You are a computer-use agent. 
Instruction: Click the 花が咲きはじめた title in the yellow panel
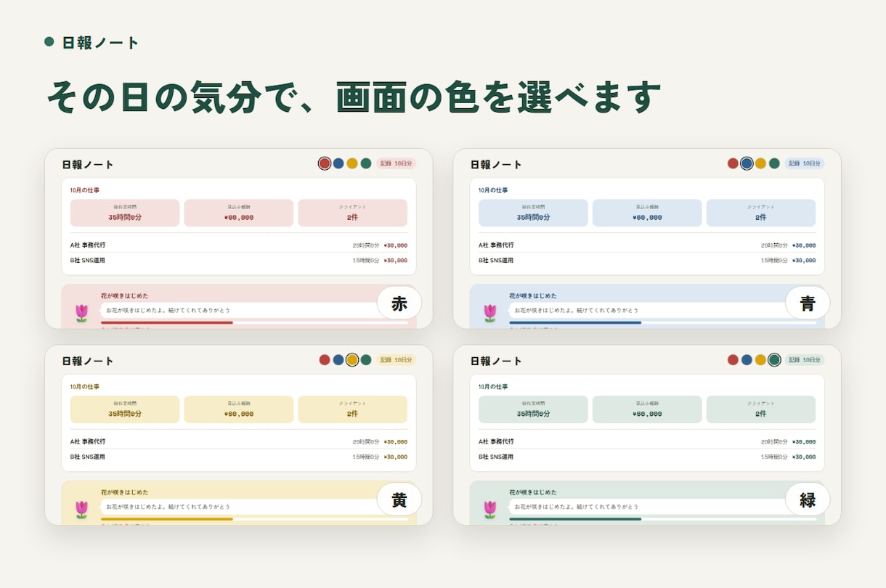[x=124, y=492]
